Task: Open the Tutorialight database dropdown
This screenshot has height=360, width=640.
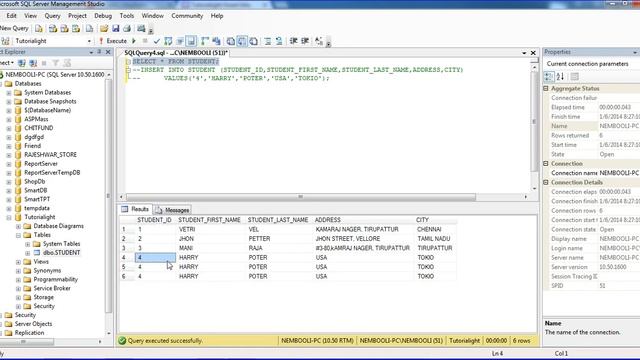Action: click(89, 41)
